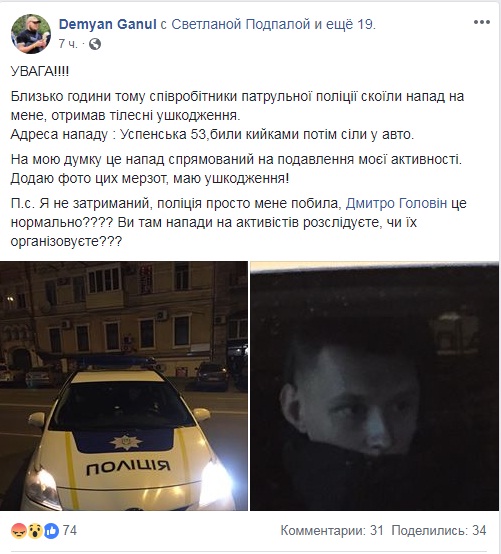The image size is (501, 554).
Task: Open the Demyan Ganul profile link
Action: tap(107, 24)
